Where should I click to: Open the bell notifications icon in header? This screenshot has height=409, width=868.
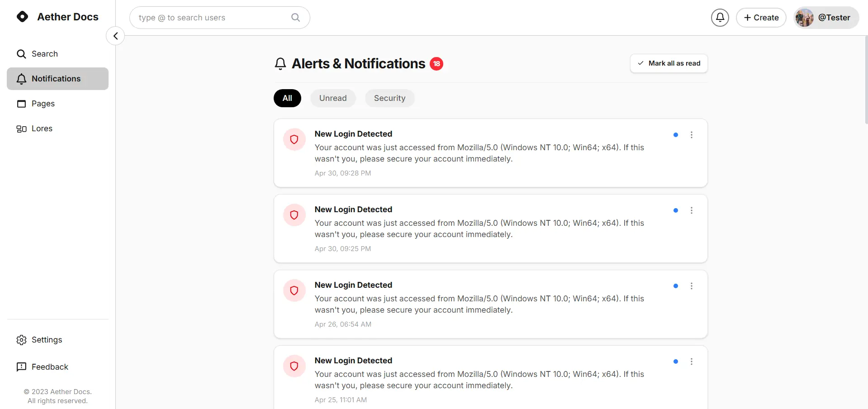click(720, 18)
